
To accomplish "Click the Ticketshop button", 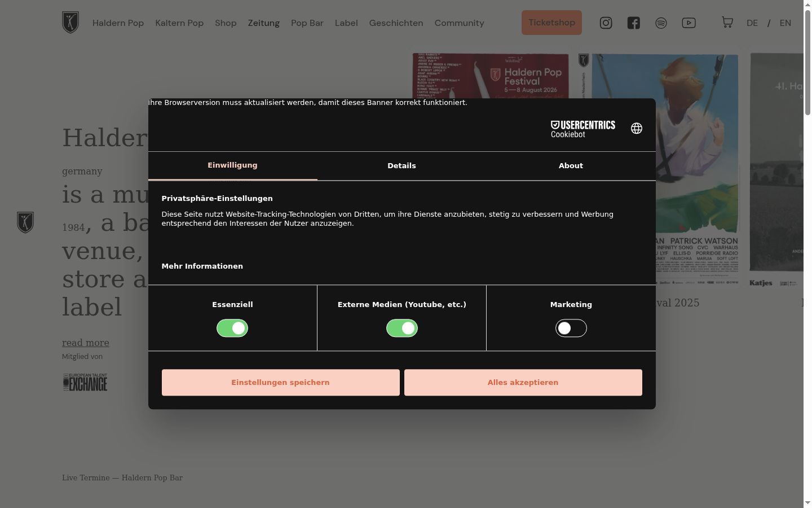I will (551, 23).
